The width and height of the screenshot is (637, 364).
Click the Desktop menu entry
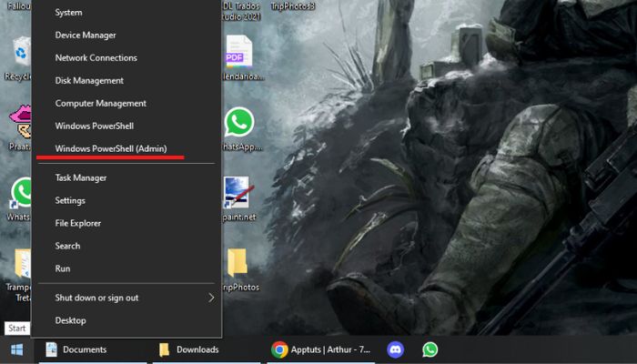click(126, 320)
